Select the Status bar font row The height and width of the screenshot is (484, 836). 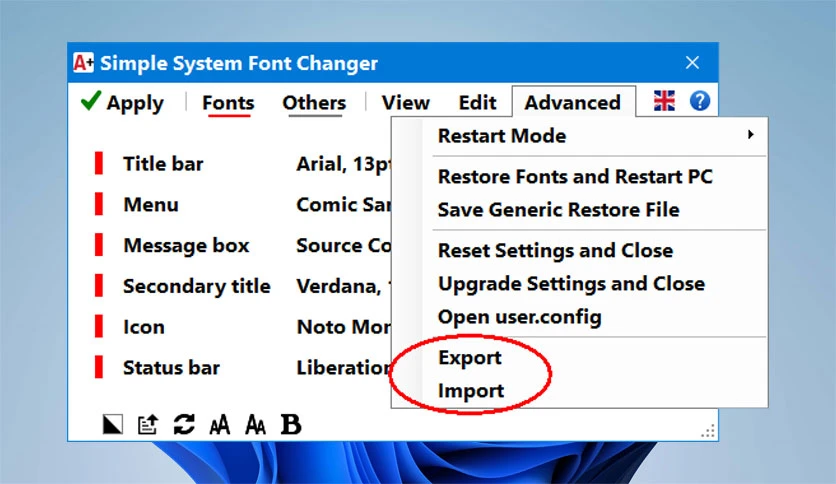pyautogui.click(x=243, y=368)
